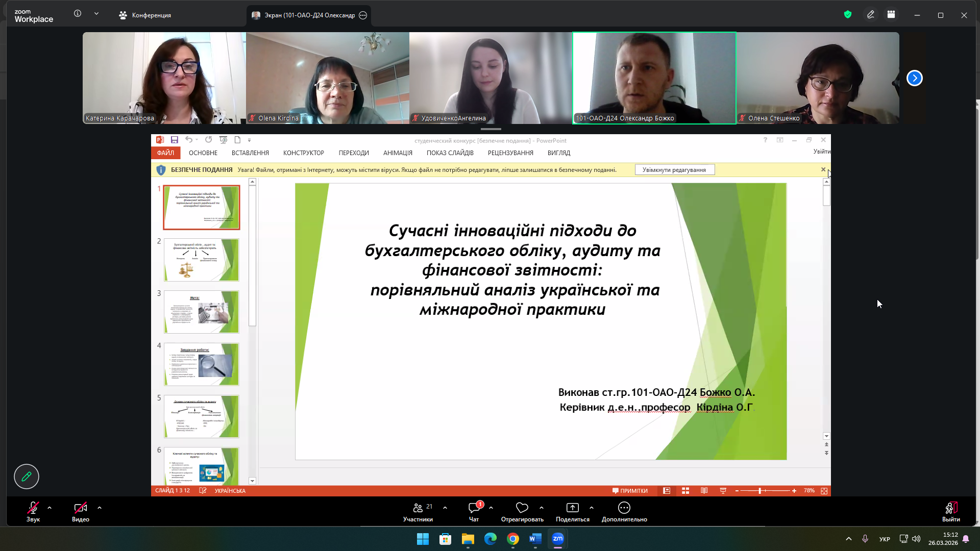Image resolution: width=980 pixels, height=551 pixels.
Task: Open the ПЕРЕХОДИ ribbon tab
Action: tap(353, 153)
